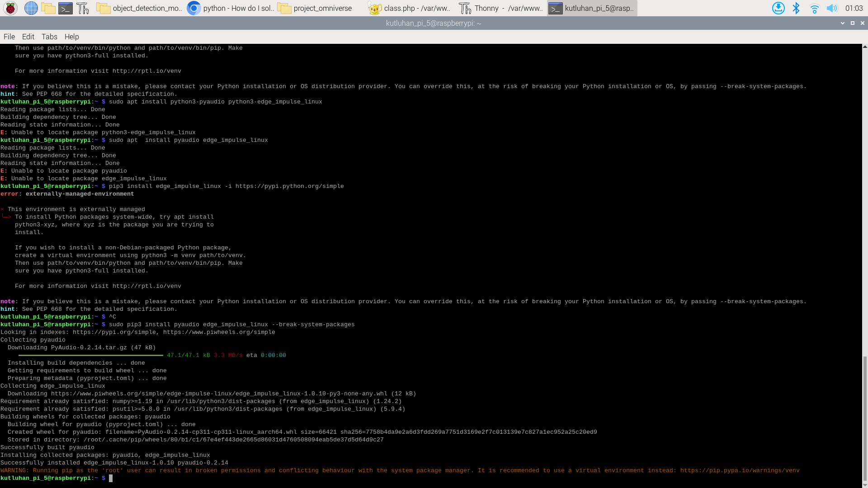Click the command 'pip3 install edge_impulse_linux -i https://pypi.python.org/simple'
This screenshot has width=868, height=488.
pyautogui.click(x=226, y=186)
